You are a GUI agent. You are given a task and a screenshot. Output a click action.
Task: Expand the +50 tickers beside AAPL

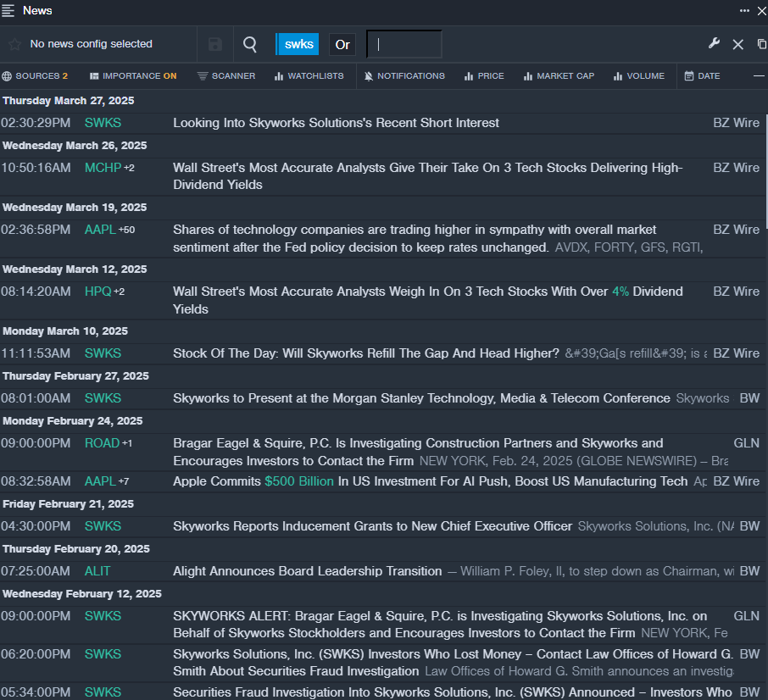pyautogui.click(x=126, y=230)
